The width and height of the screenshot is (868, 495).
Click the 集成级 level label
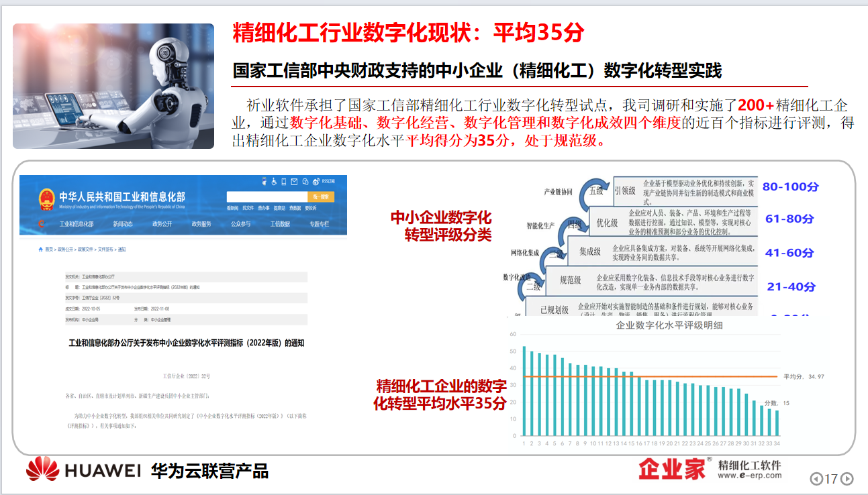(x=590, y=252)
